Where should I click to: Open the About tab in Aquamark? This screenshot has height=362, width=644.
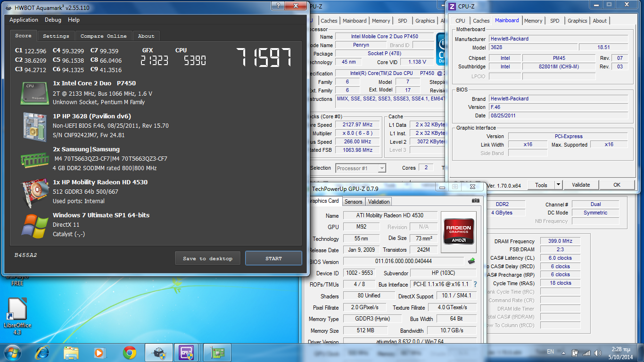point(146,36)
